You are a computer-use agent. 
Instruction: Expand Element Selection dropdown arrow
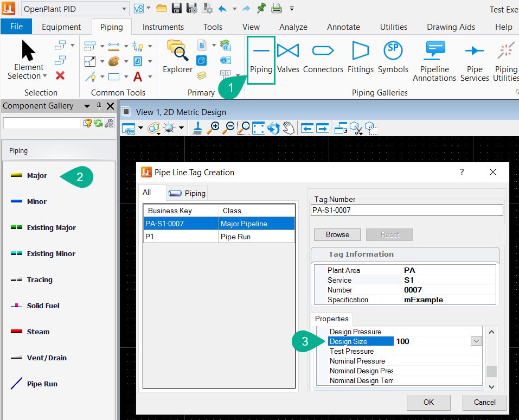45,76
